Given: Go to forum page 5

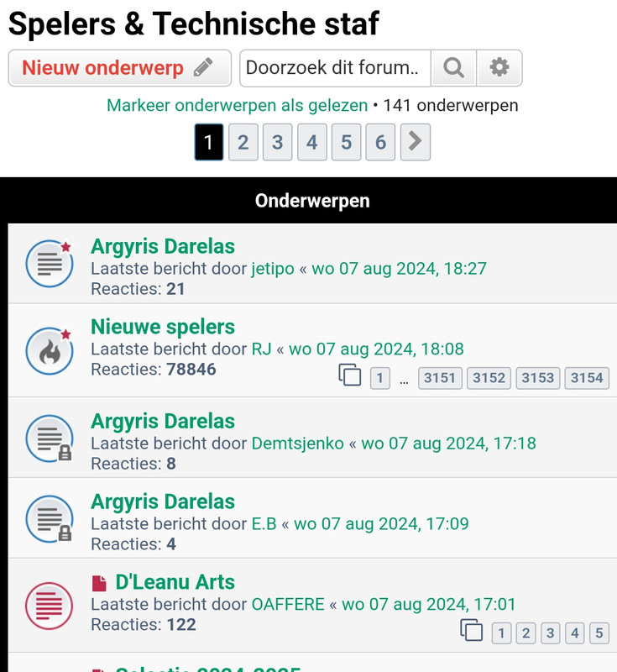Looking at the screenshot, I should [x=347, y=142].
